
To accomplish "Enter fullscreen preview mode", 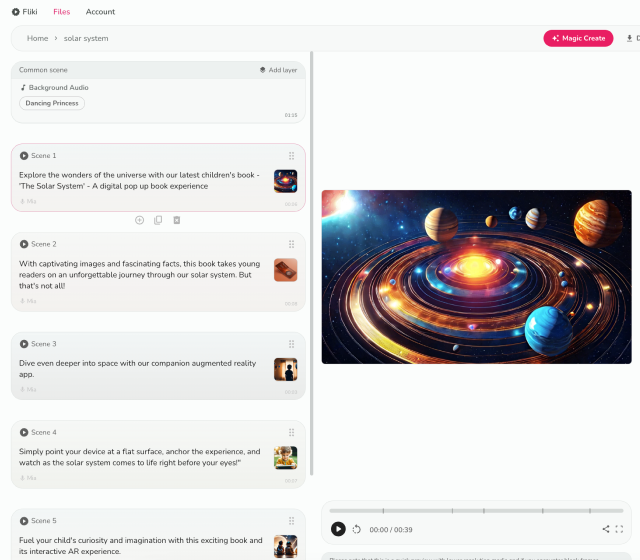I will pyautogui.click(x=620, y=529).
